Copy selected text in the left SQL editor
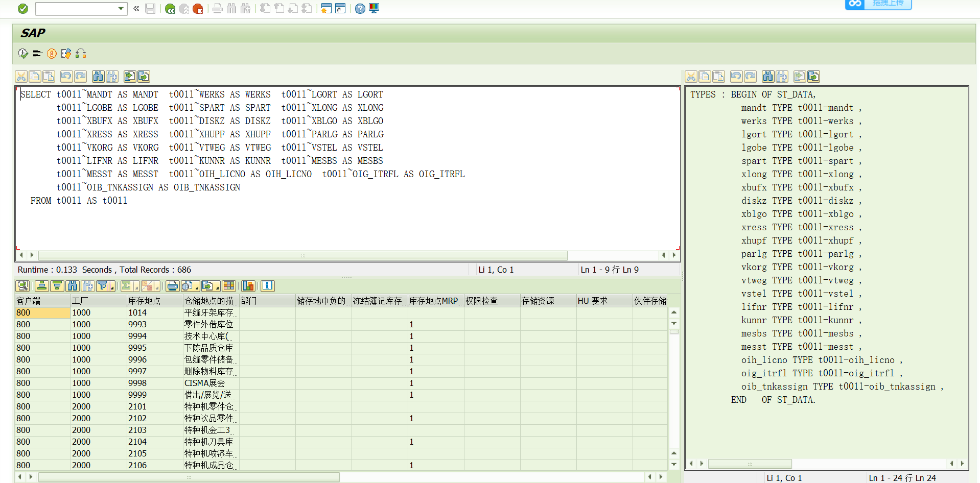Image resolution: width=980 pixels, height=483 pixels. (35, 76)
